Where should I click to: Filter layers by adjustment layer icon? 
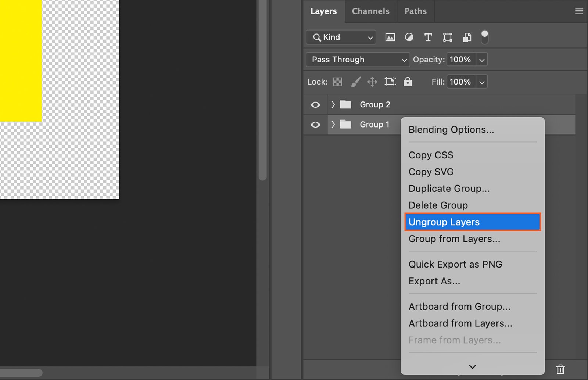pos(409,37)
